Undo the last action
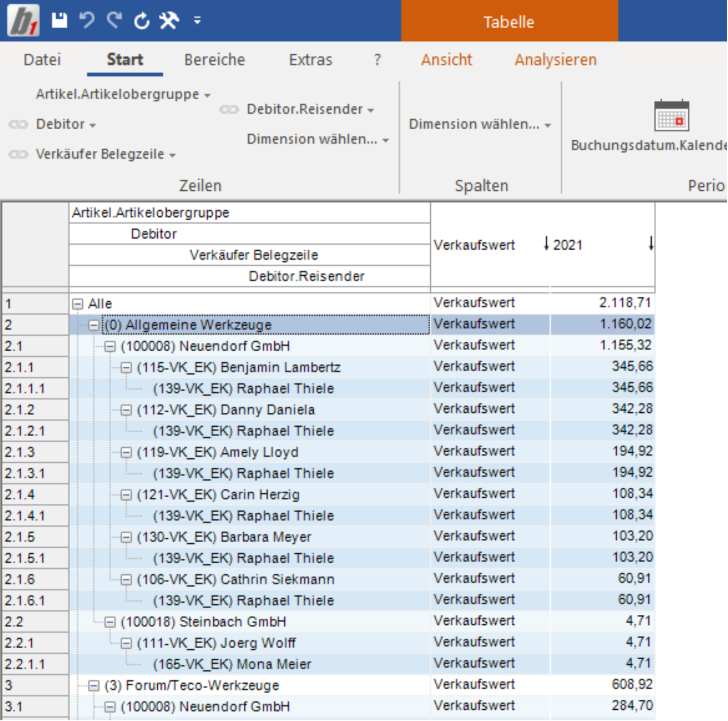 tap(87, 20)
